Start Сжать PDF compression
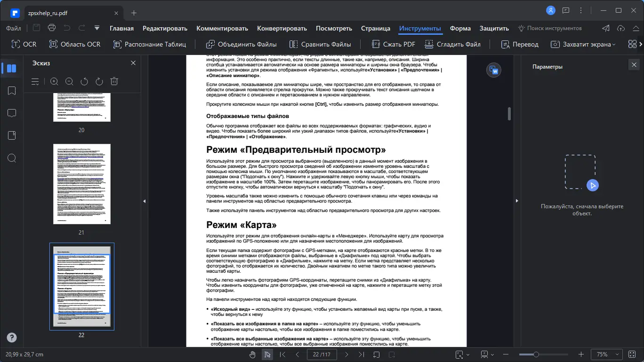The height and width of the screenshot is (362, 644). 394,44
